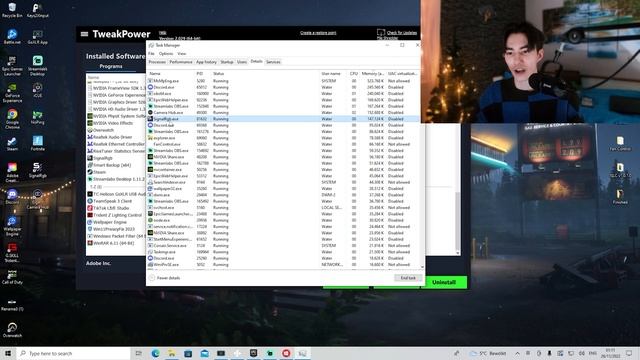This screenshot has height=360, width=640.
Task: Switch to the Services tab
Action: [273, 62]
